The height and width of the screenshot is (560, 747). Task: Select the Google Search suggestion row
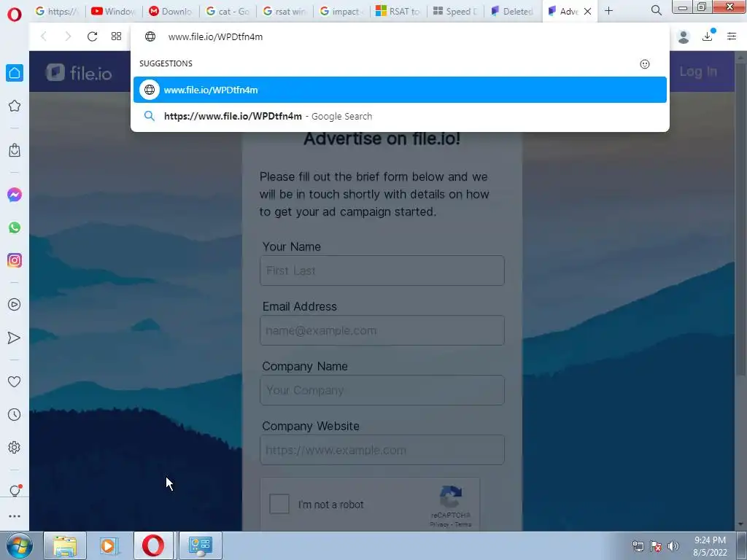pyautogui.click(x=400, y=116)
